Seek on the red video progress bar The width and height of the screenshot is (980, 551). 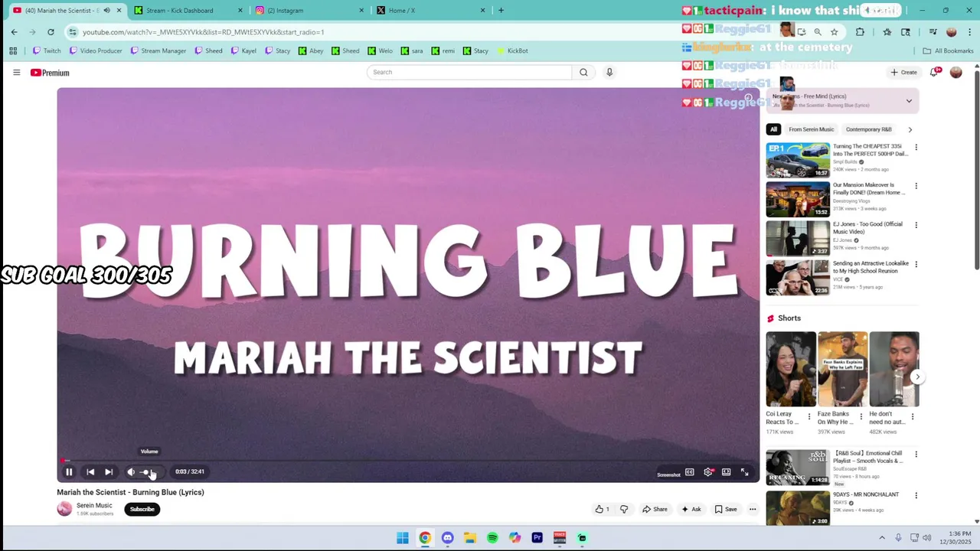[x=408, y=461]
